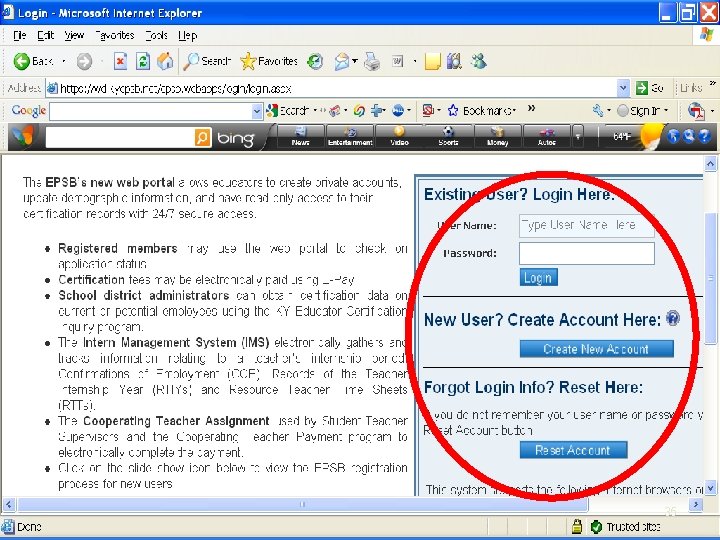This screenshot has height=540, width=720.
Task: Click the yellow note Discuss icon
Action: (433, 61)
